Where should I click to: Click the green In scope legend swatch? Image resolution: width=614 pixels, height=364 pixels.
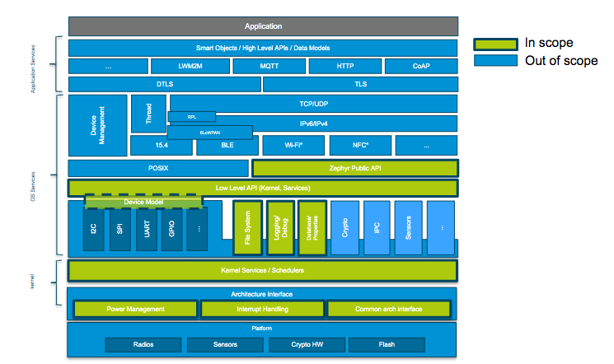496,44
